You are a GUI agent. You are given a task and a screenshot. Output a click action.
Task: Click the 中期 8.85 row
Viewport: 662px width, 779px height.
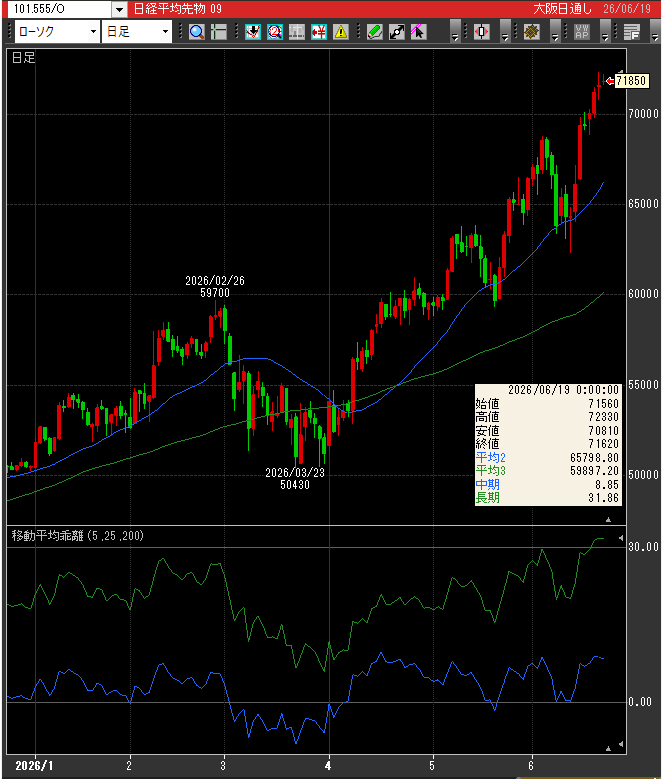tap(547, 484)
